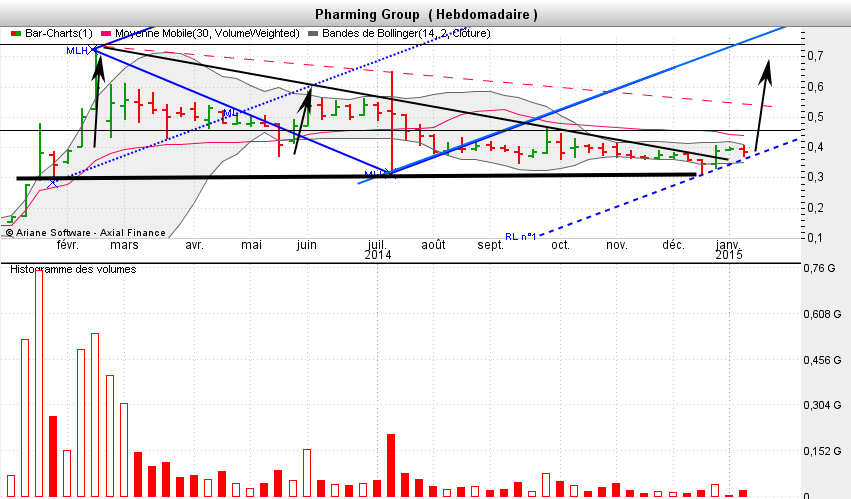Viewport: 851px width, 499px height.
Task: Click the tallest volume histogram bar
Action: coord(39,383)
